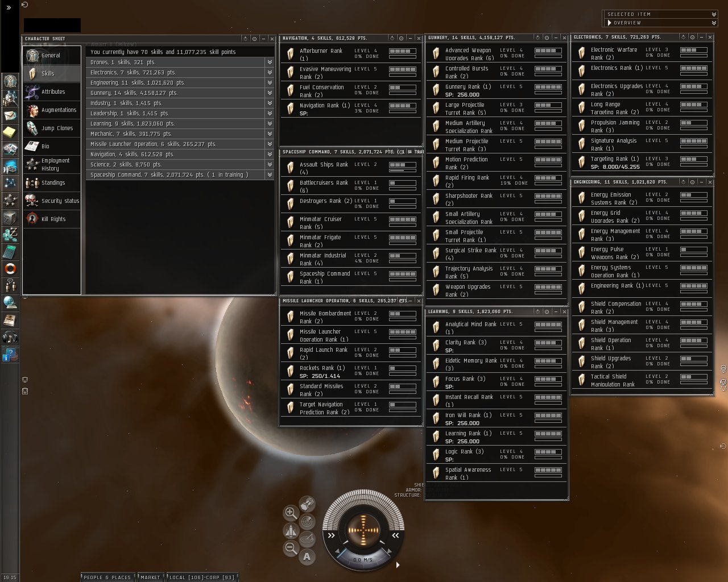Expand the Drones skill group
Image resolution: width=728 pixels, height=582 pixels.
270,62
